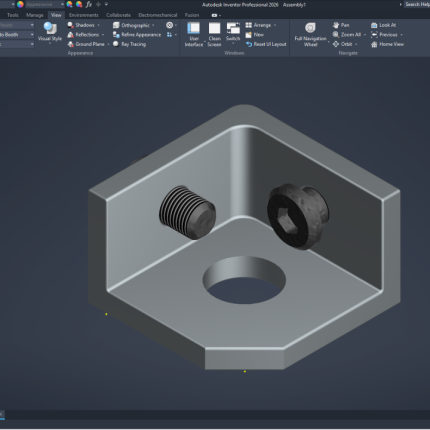
Task: Expand the Shadows dropdown arrow
Action: [x=99, y=25]
